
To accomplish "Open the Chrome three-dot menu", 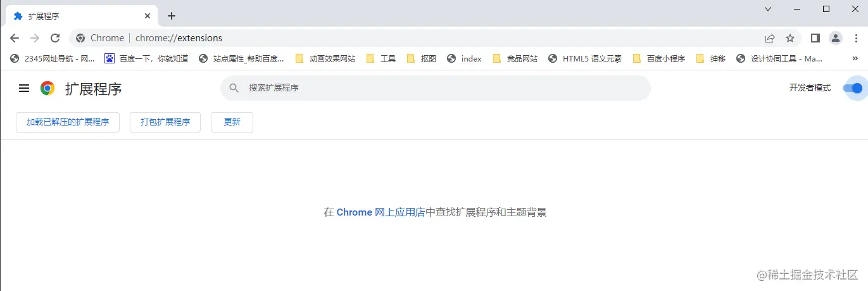I will tap(855, 38).
